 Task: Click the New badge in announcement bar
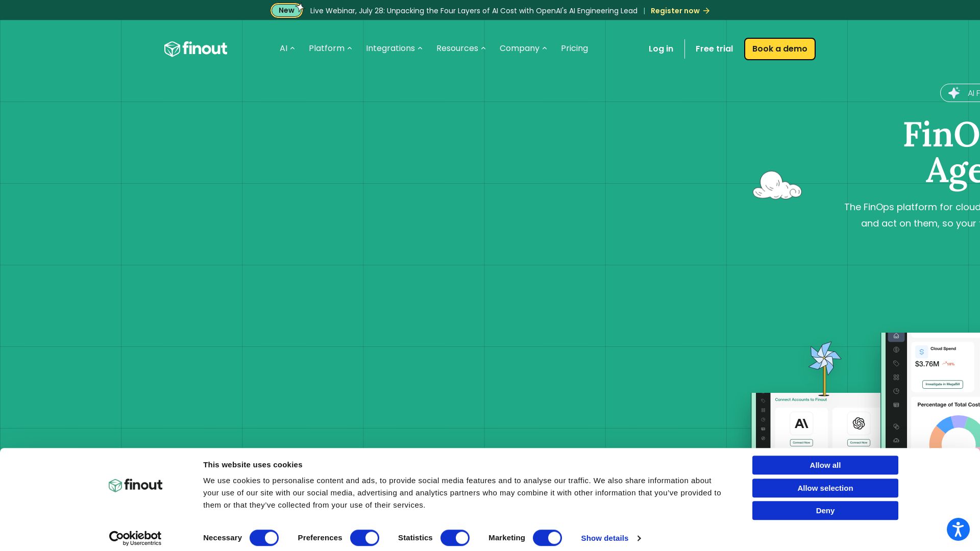pos(286,10)
